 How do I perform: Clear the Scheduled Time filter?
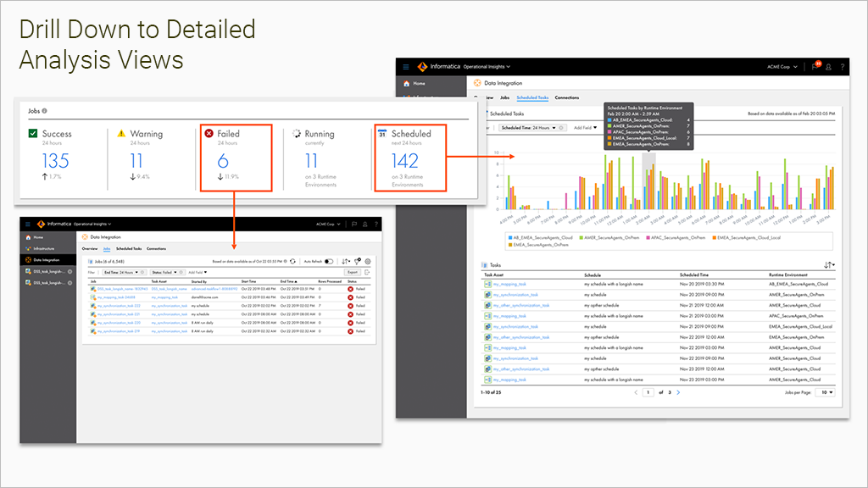point(561,128)
